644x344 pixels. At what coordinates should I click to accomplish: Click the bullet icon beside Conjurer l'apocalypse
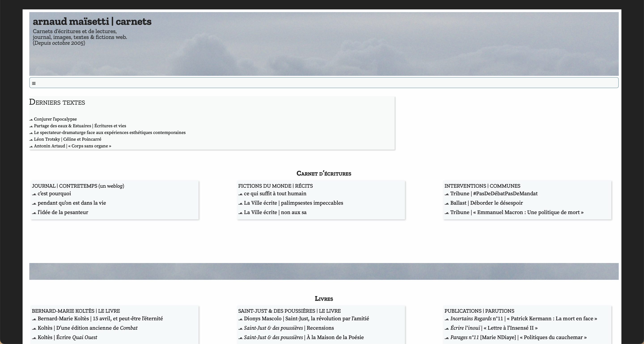pyautogui.click(x=31, y=119)
